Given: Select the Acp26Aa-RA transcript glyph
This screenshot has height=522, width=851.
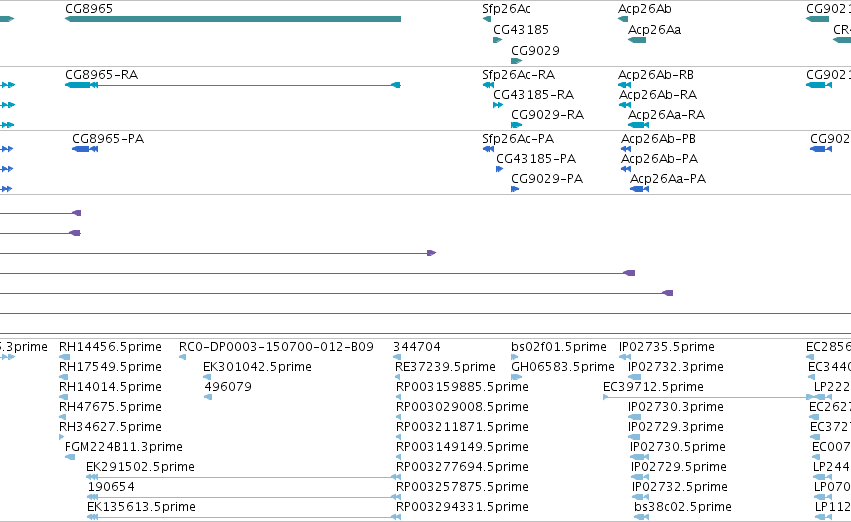Looking at the screenshot, I should 638,125.
